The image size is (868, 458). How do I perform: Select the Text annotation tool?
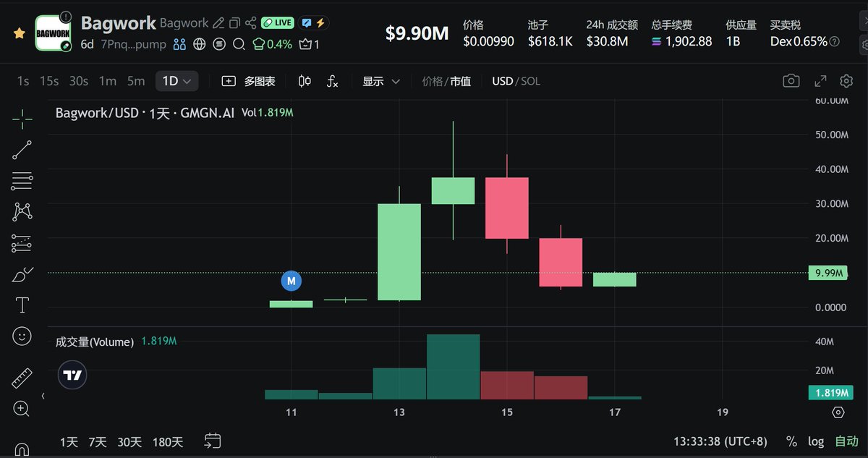click(x=22, y=305)
